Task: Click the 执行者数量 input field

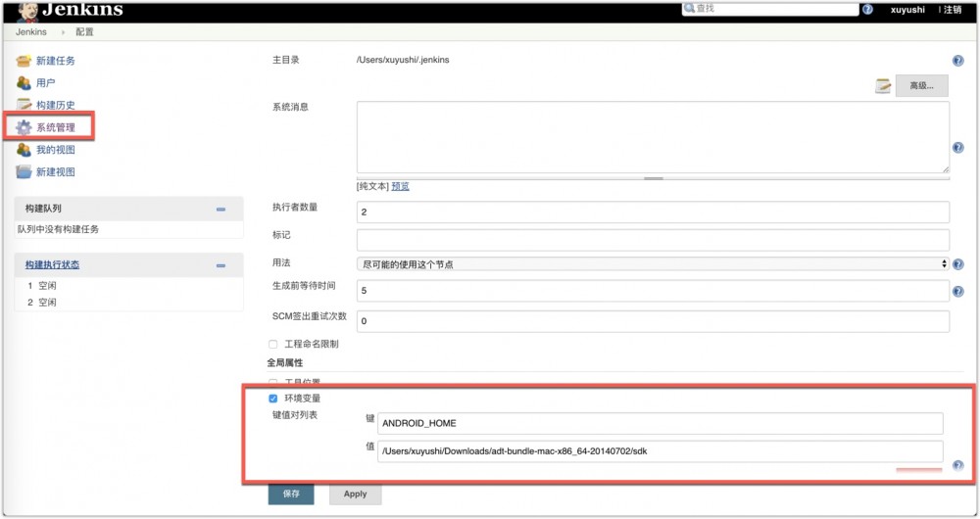Action: tap(653, 212)
